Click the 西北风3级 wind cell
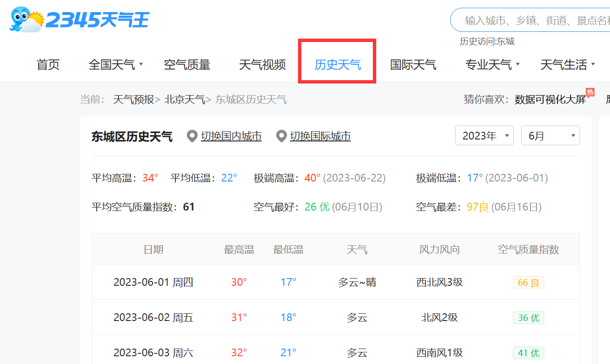610x364 pixels. (440, 282)
